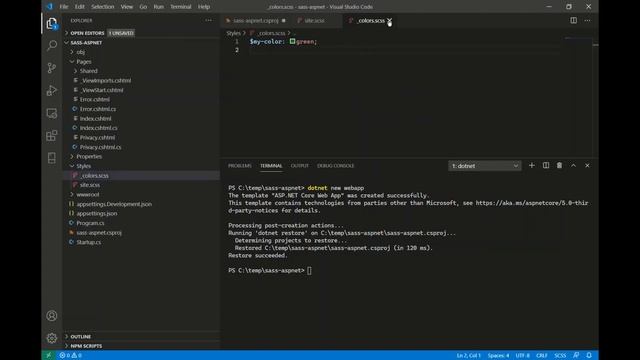Switch to the sass-aspnet.csproj editor tab
Image resolution: width=640 pixels, height=360 pixels.
255,20
